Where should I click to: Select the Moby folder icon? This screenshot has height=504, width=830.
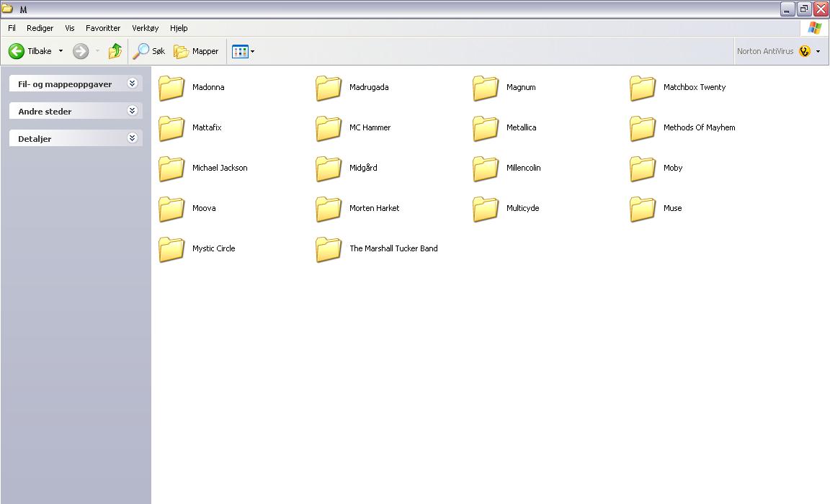pyautogui.click(x=643, y=168)
